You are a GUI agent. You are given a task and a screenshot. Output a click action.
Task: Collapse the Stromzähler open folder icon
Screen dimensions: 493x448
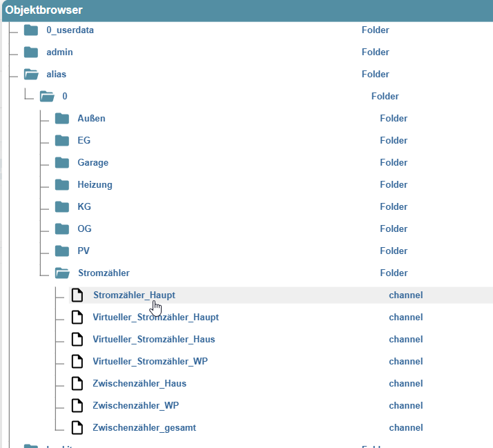(x=63, y=273)
